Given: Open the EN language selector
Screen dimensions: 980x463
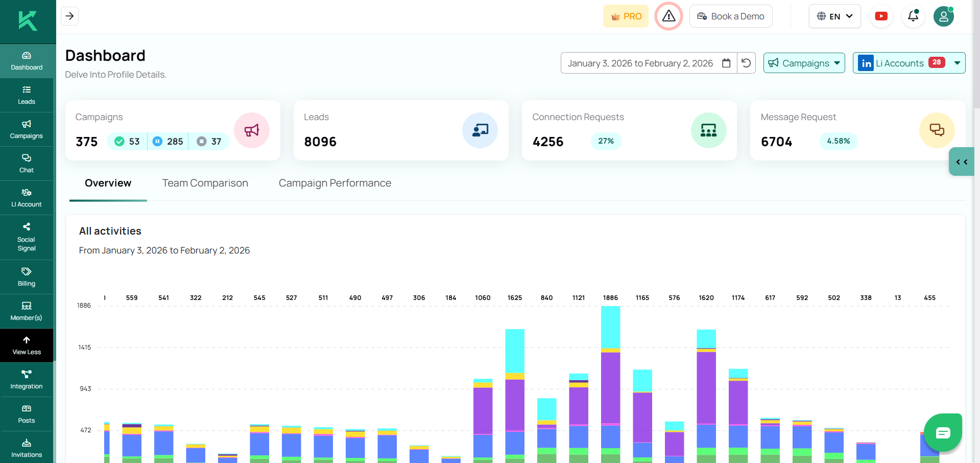Looking at the screenshot, I should (834, 16).
